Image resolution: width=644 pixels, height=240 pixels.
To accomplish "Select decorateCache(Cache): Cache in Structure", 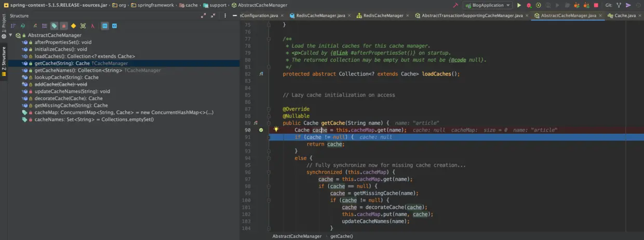I will (69, 98).
